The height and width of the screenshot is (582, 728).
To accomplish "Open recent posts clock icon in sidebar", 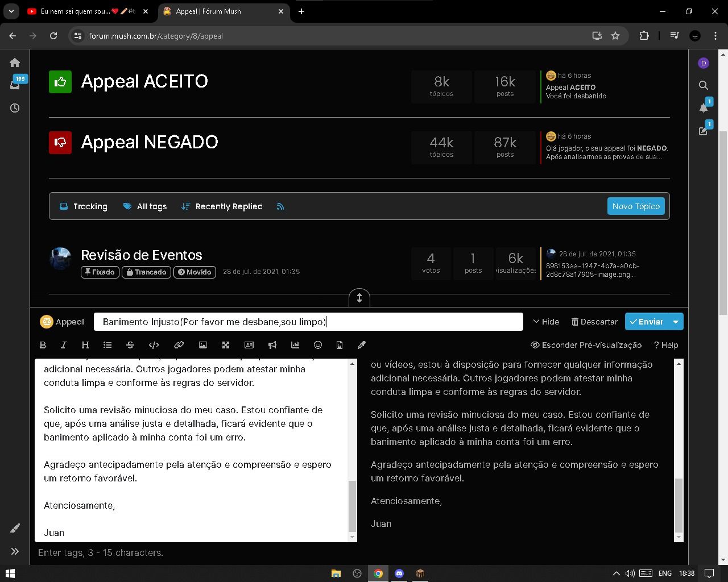I will (x=15, y=108).
